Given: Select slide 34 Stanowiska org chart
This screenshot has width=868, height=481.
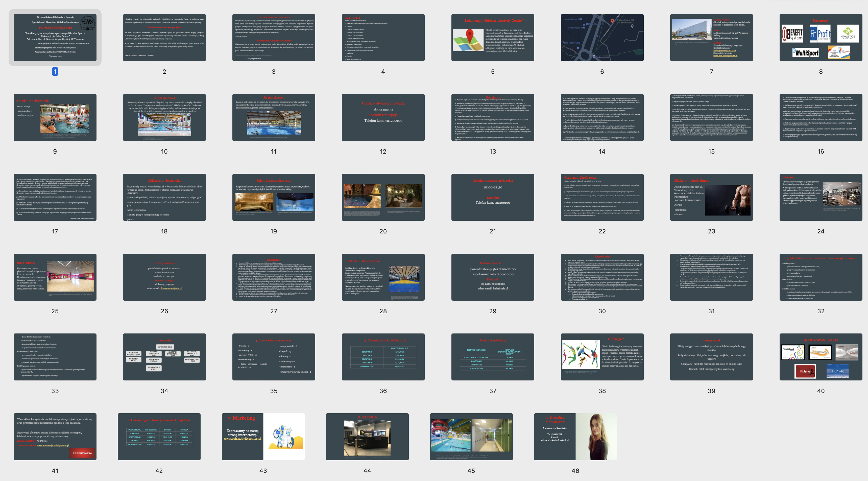Looking at the screenshot, I should point(164,357).
